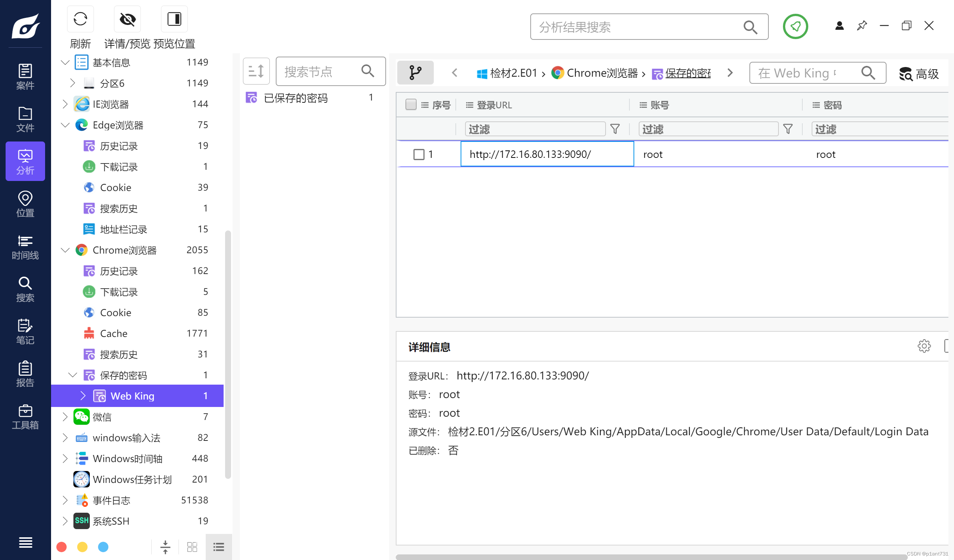
Task: Click the 保存的密码 breadcrumb link
Action: (687, 73)
